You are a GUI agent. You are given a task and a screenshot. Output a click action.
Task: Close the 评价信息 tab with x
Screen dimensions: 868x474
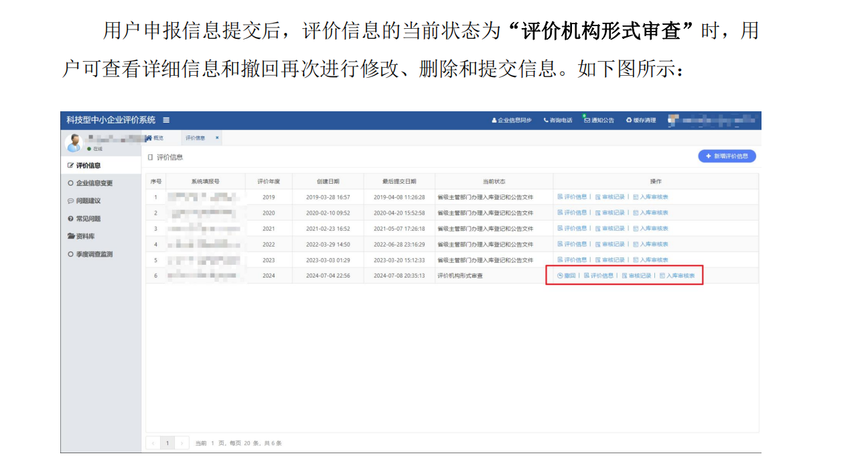pos(217,138)
